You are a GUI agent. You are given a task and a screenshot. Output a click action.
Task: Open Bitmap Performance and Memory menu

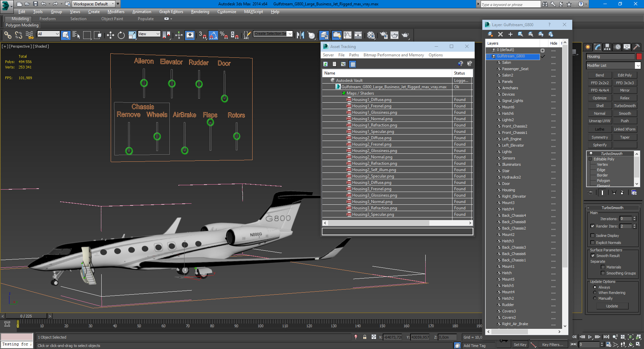393,55
